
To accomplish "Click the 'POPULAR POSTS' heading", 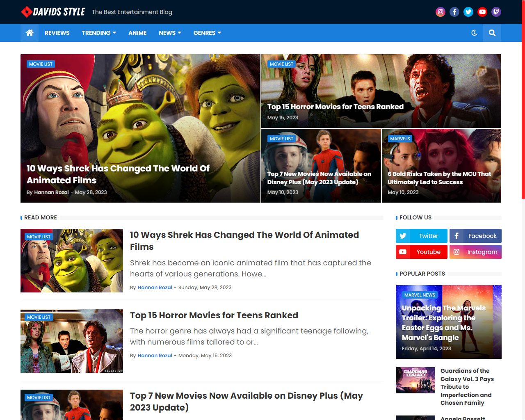I will [422, 274].
